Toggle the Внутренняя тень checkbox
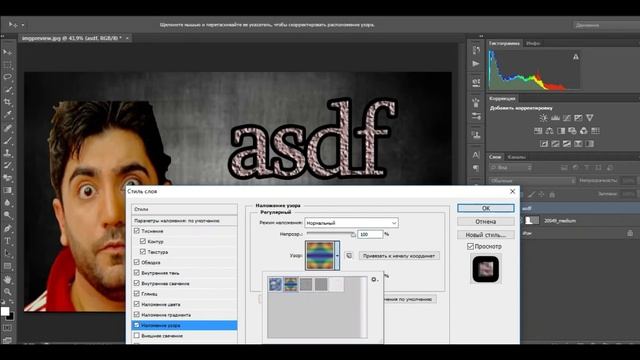This screenshot has height=360, width=640. coord(137,273)
